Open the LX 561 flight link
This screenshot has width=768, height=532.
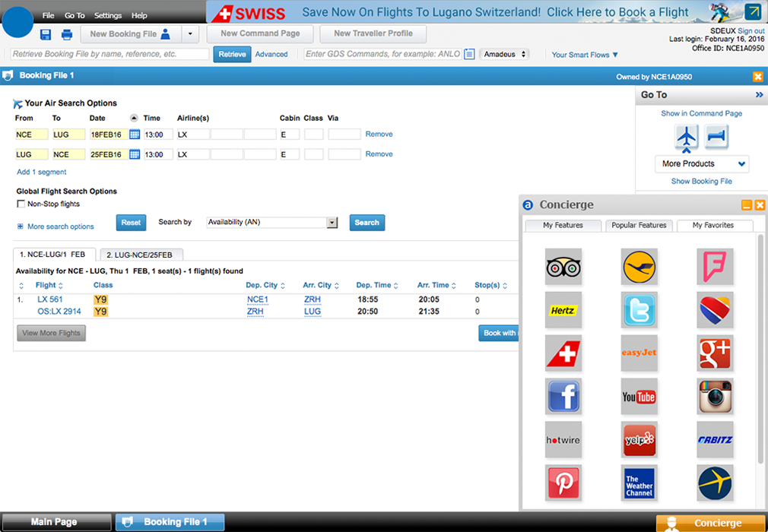click(50, 299)
